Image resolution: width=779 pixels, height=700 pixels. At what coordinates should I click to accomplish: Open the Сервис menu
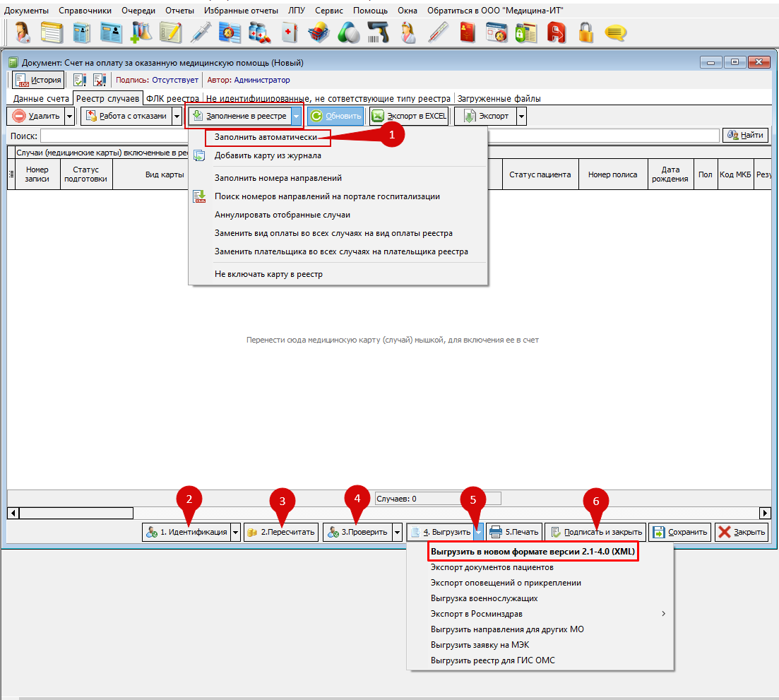[329, 11]
